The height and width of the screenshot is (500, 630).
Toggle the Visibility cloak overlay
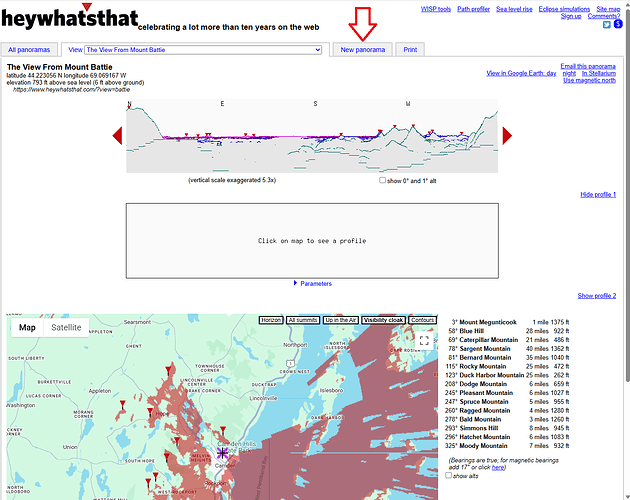point(383,320)
